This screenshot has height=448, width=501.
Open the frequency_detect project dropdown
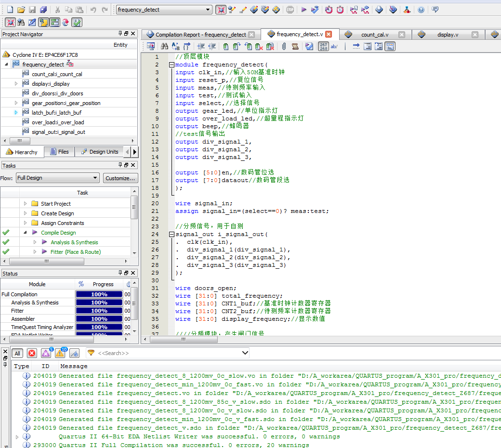pos(208,10)
